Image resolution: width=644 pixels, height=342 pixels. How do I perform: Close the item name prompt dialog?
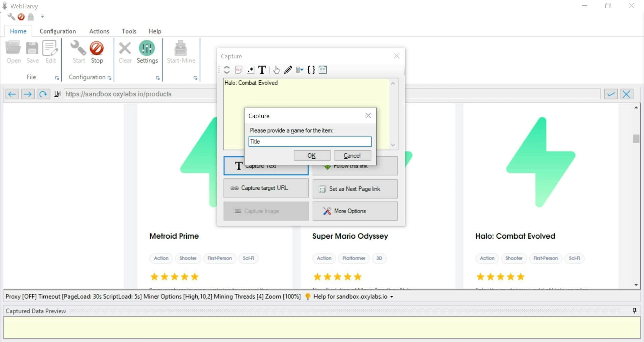point(368,116)
